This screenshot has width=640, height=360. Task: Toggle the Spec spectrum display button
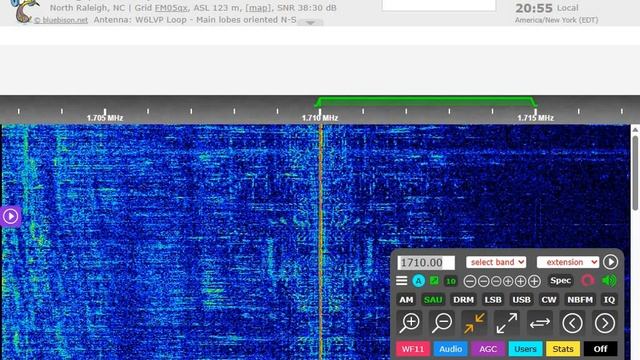coord(560,280)
